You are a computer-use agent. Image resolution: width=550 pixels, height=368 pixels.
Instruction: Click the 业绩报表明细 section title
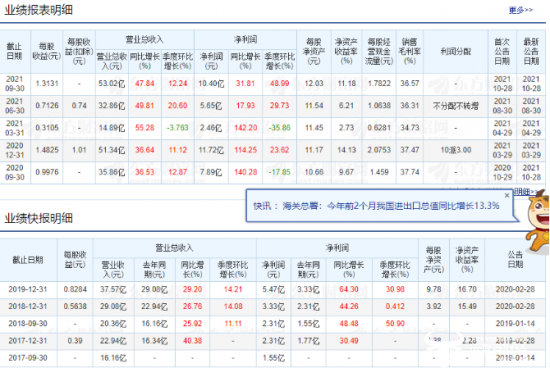39,10
